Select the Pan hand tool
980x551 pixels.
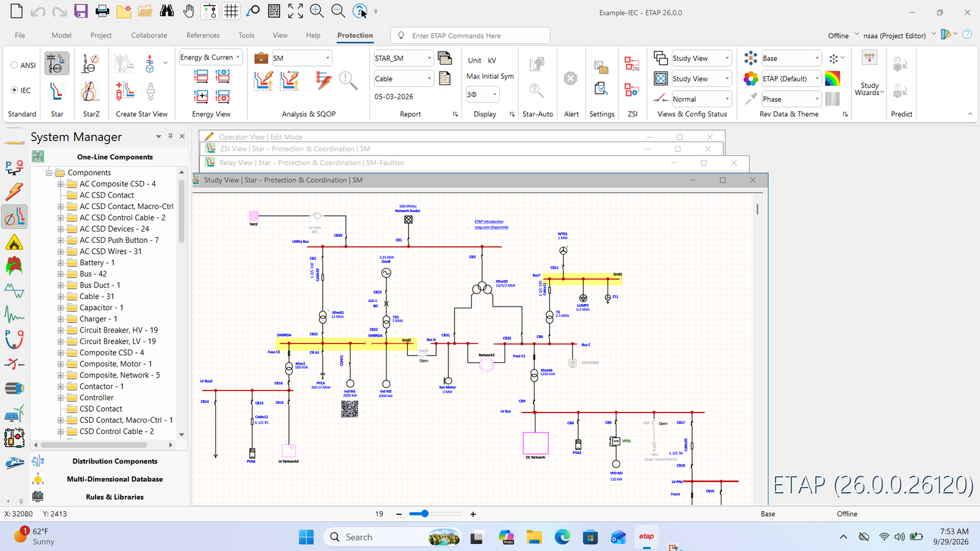(189, 11)
